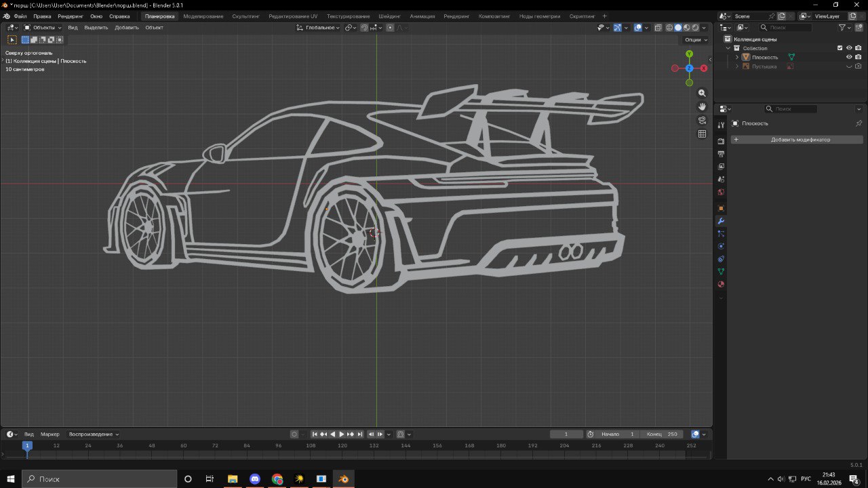Open the Файл menu
Image resolution: width=868 pixels, height=488 pixels.
[20, 16]
